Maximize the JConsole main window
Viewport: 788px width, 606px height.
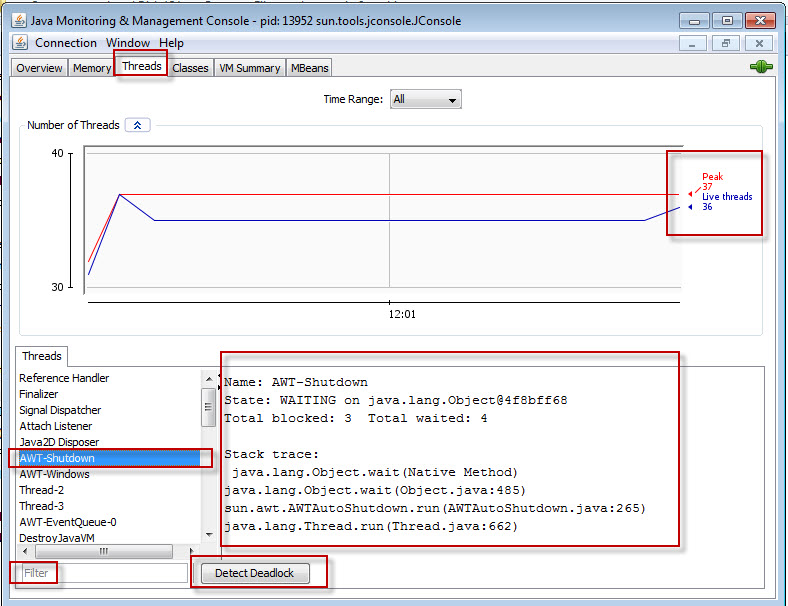point(727,21)
